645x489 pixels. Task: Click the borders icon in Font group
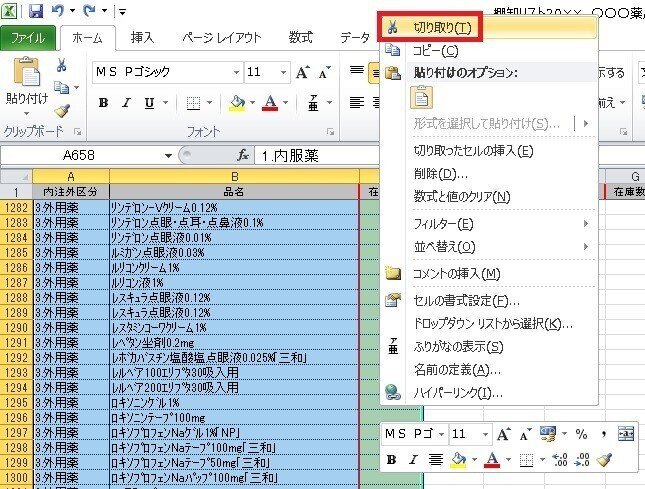[x=193, y=103]
